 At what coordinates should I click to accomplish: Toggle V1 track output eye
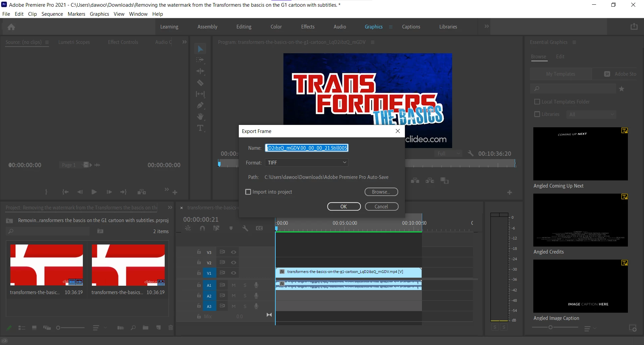[234, 273]
